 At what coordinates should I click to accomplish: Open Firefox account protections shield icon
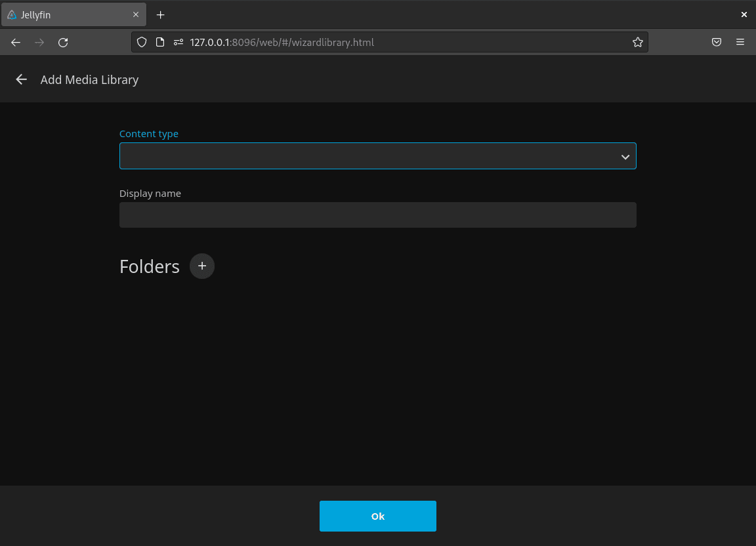pos(717,42)
